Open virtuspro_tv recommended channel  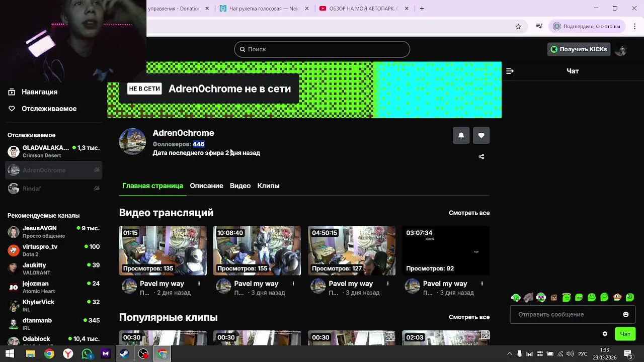[53, 250]
